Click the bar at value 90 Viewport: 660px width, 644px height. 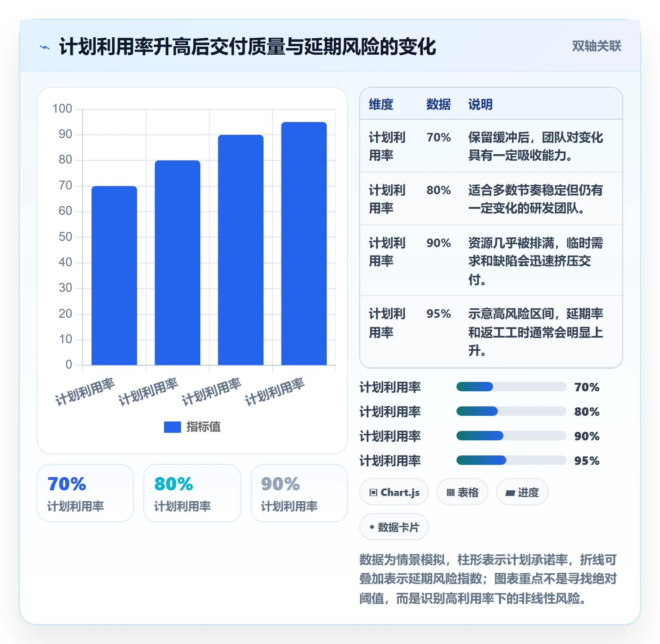[240, 250]
